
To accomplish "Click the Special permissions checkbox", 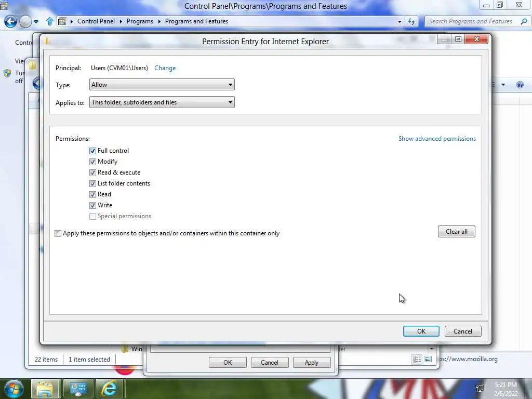I will click(x=92, y=217).
